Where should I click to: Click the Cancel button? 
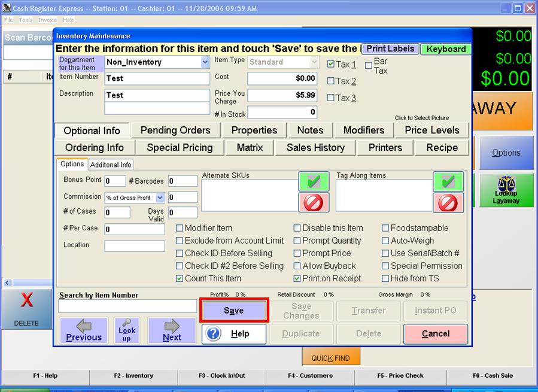click(x=436, y=333)
